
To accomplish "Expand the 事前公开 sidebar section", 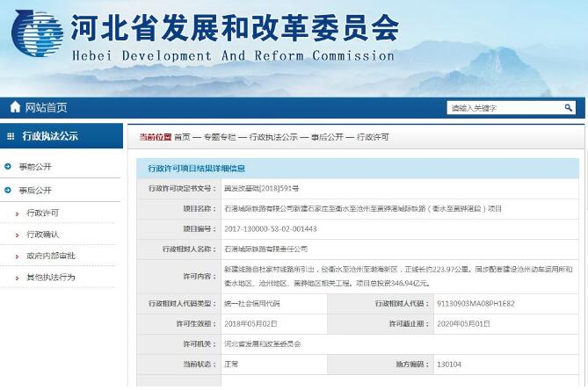I will coord(35,166).
